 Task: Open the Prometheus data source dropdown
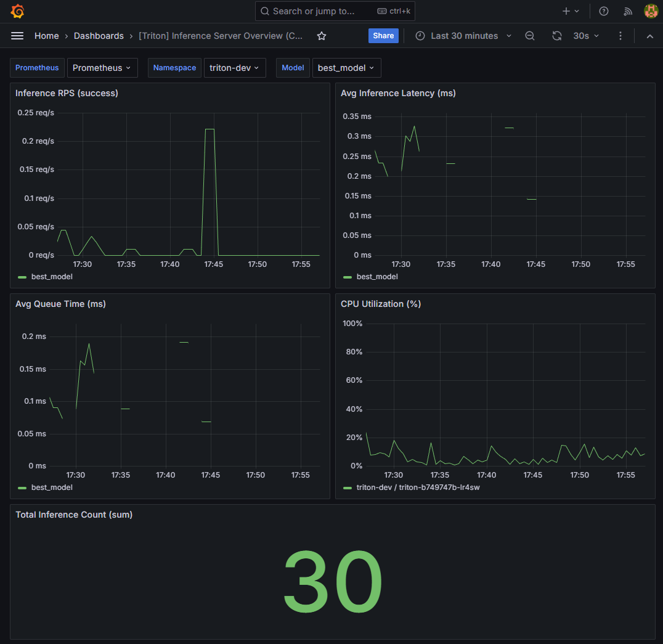tap(102, 68)
